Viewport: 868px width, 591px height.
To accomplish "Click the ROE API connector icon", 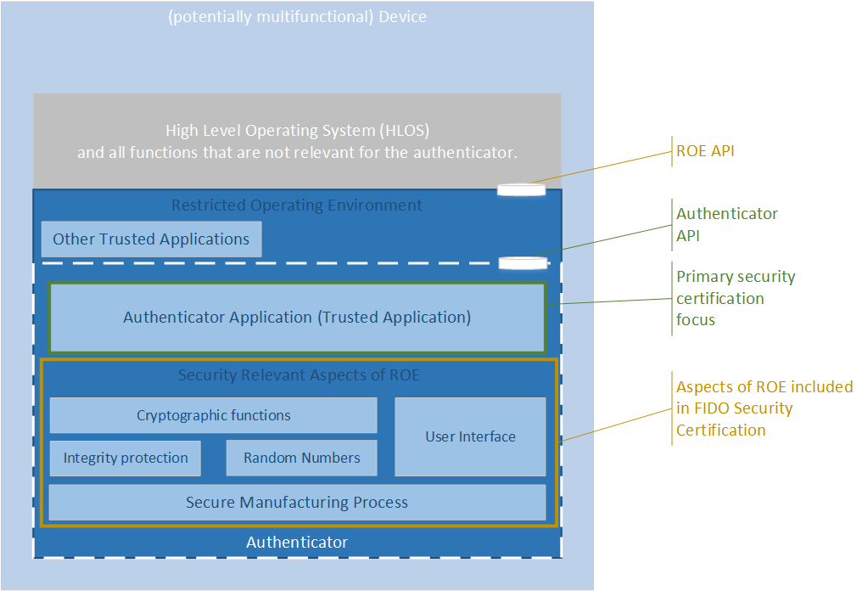I will (x=520, y=189).
